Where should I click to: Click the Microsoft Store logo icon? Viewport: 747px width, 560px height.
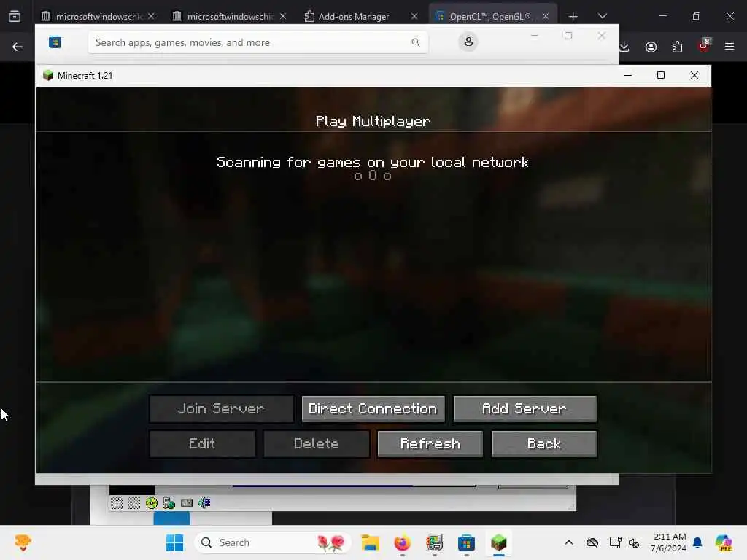tap(55, 42)
